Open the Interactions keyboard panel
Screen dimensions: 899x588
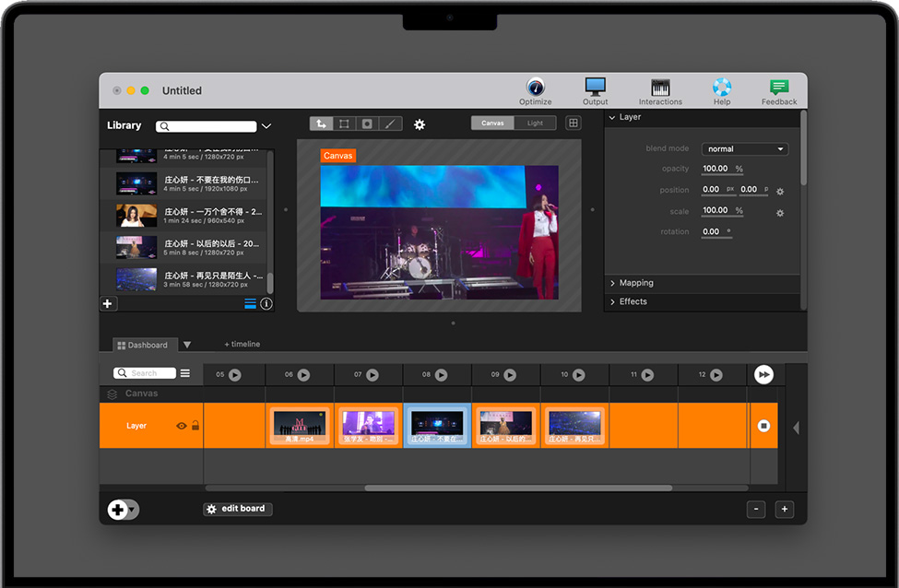[x=660, y=89]
